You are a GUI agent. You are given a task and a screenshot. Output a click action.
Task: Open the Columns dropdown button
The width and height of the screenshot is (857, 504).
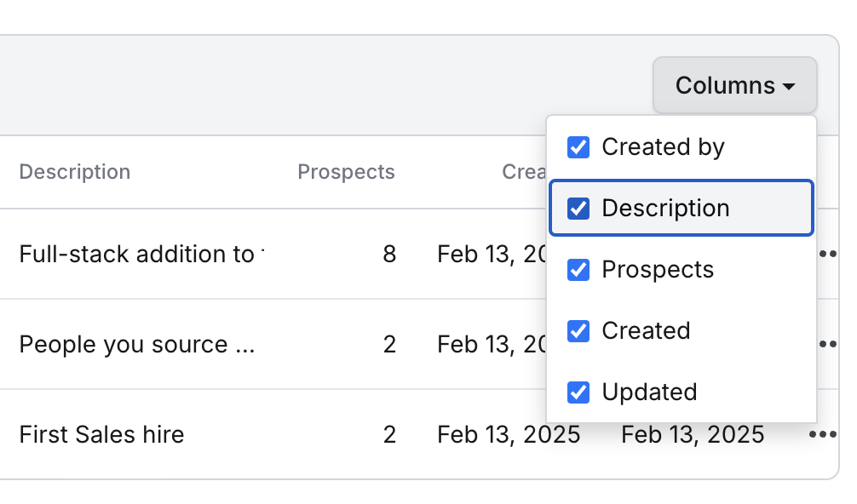[734, 86]
